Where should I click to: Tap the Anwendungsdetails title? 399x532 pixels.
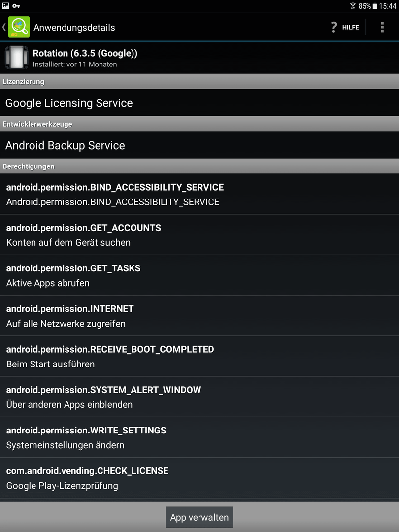[x=74, y=28]
